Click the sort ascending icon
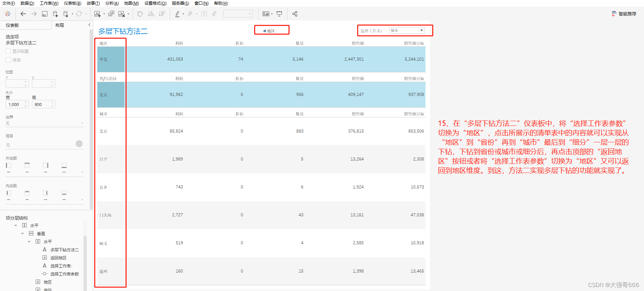This screenshot has width=644, height=291. [151, 14]
